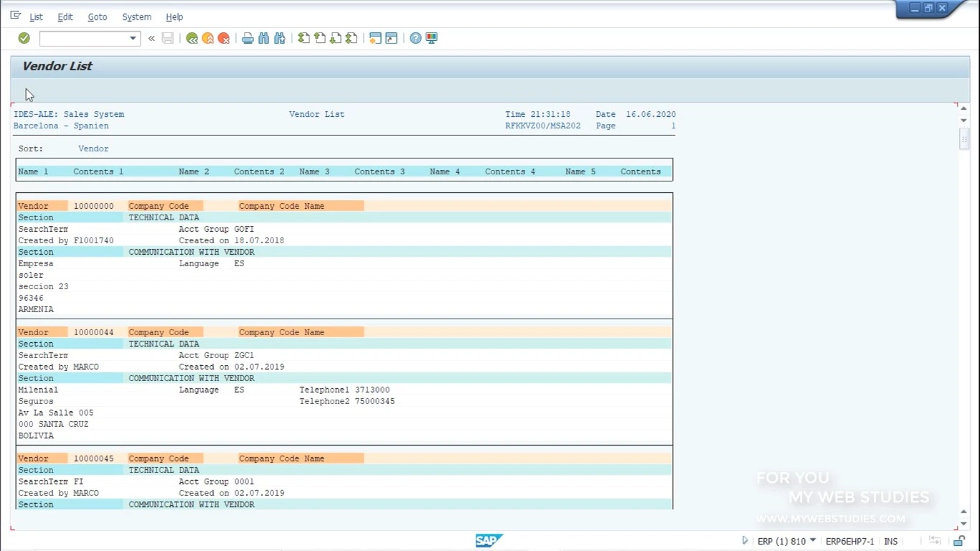Screen dimensions: 980x551
Task: Click the Find Next binoculars icon
Action: pyautogui.click(x=280, y=38)
